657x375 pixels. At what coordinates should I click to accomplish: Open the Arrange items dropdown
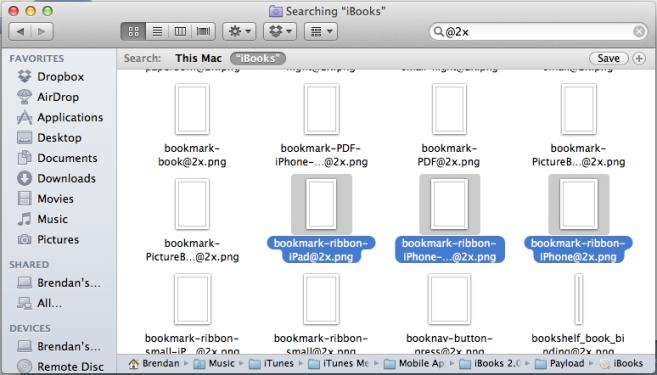(321, 31)
